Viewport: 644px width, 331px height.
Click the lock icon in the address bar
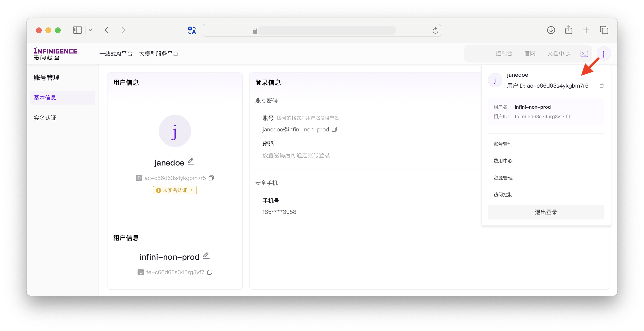click(255, 31)
